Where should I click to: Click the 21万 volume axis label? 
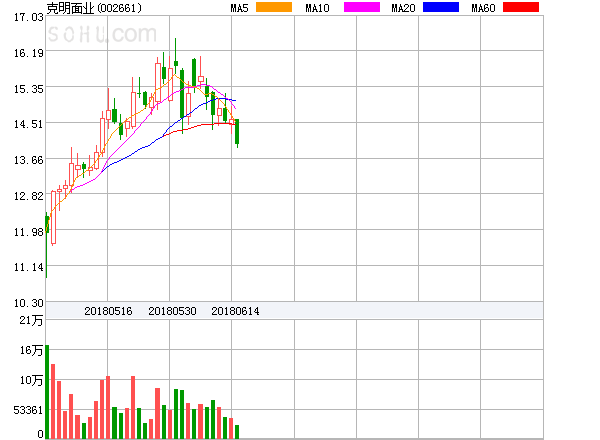tap(31, 320)
